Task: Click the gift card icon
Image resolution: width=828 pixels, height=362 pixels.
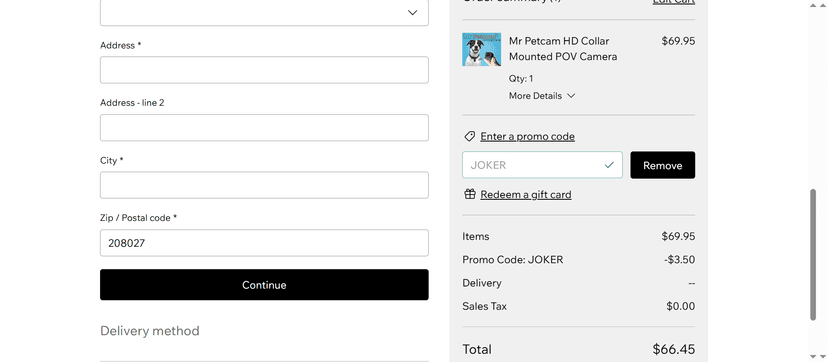Action: click(x=469, y=194)
